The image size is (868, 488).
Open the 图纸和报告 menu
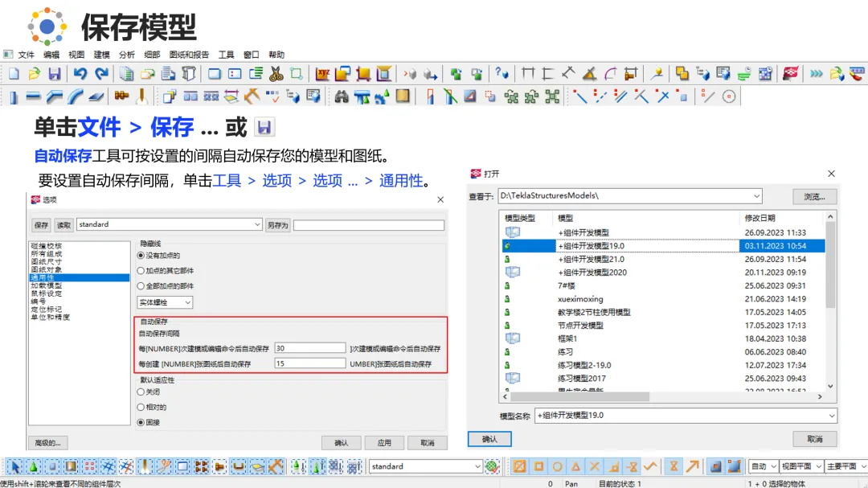(x=190, y=55)
